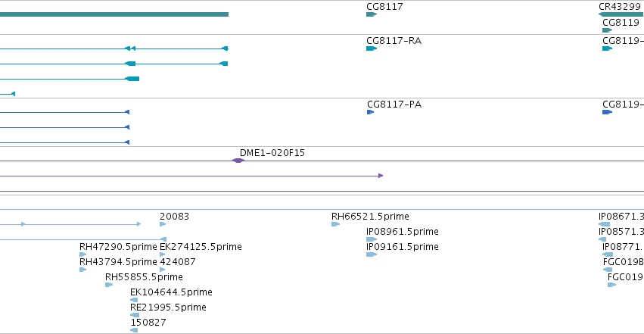Select the CR43299 gene arrow

click(x=621, y=14)
